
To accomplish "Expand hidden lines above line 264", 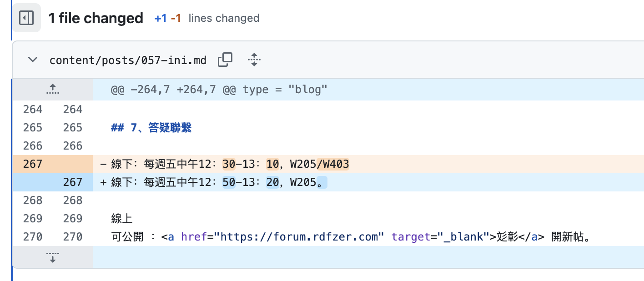I will [53, 90].
